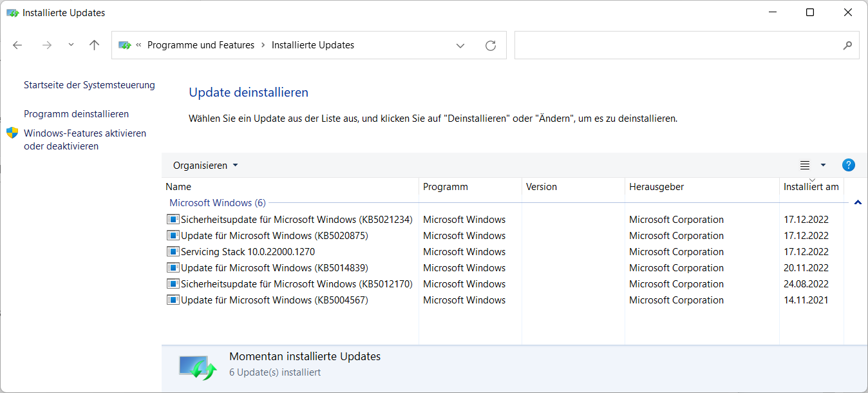The height and width of the screenshot is (393, 868).
Task: Show hidden breadcrumb path via double chevron
Action: tap(139, 45)
